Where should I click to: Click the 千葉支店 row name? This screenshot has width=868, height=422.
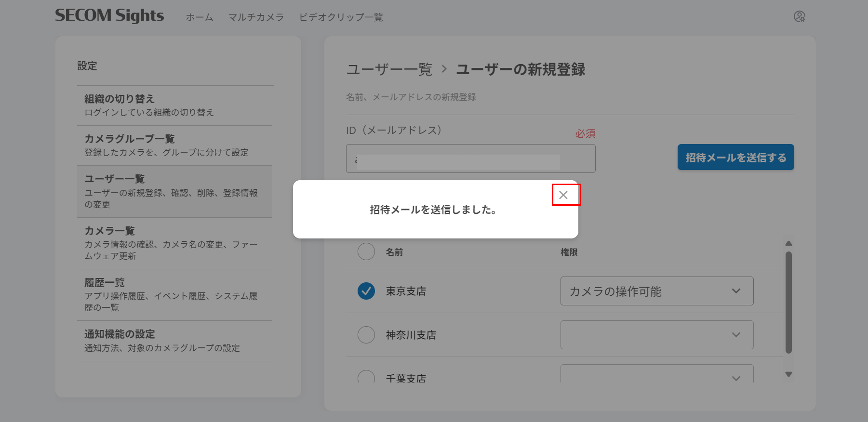[406, 378]
